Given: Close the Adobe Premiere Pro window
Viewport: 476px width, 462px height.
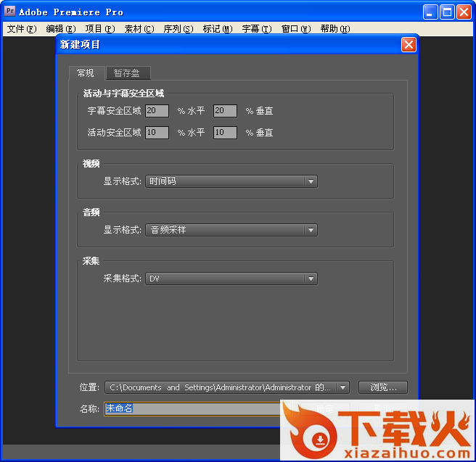Looking at the screenshot, I should pos(464,12).
